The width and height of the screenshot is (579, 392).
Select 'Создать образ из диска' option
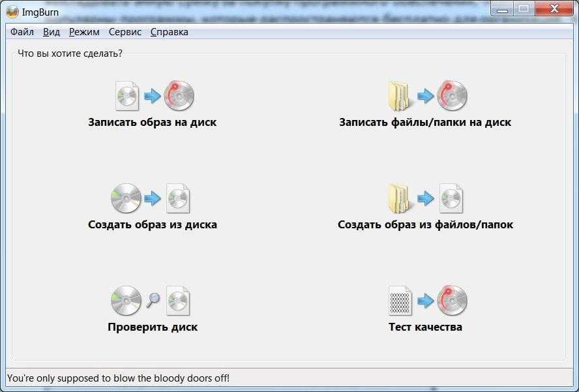153,224
